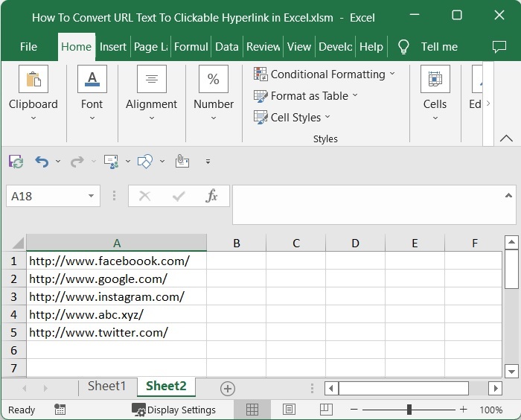
Task: Click the Conditional Formatting icon
Action: click(260, 74)
